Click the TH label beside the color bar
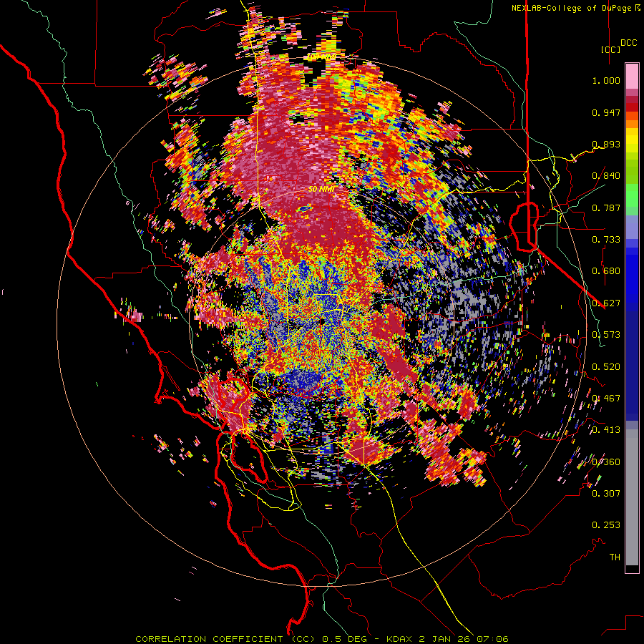Image resolution: width=644 pixels, height=644 pixels. click(x=615, y=557)
